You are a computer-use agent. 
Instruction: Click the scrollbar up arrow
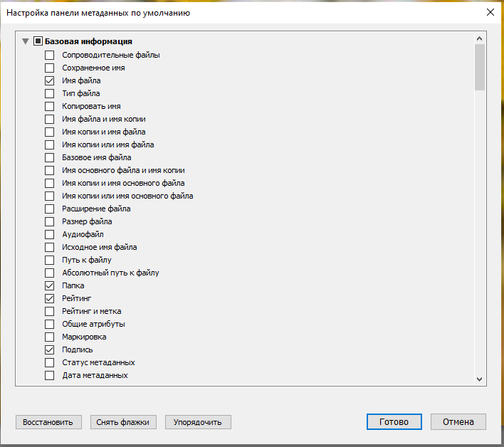(479, 40)
